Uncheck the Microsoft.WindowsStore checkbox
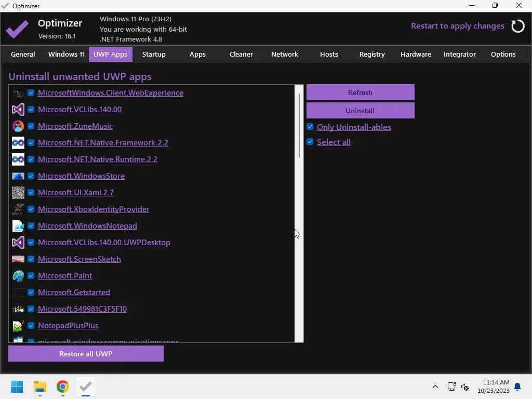Image resolution: width=532 pixels, height=399 pixels. (31, 176)
